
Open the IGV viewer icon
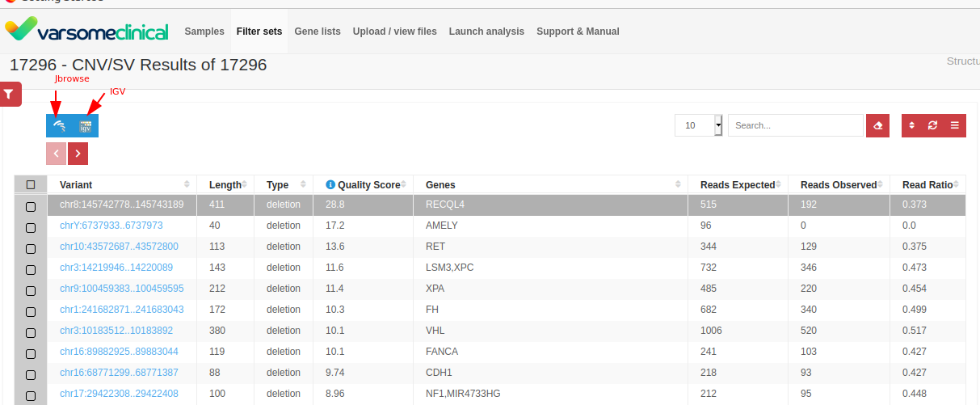(x=86, y=125)
